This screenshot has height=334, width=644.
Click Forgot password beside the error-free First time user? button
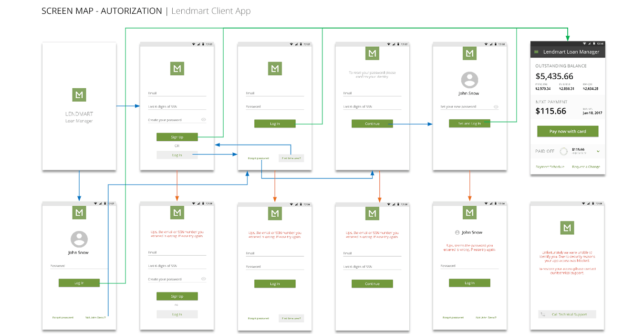pos(258,158)
